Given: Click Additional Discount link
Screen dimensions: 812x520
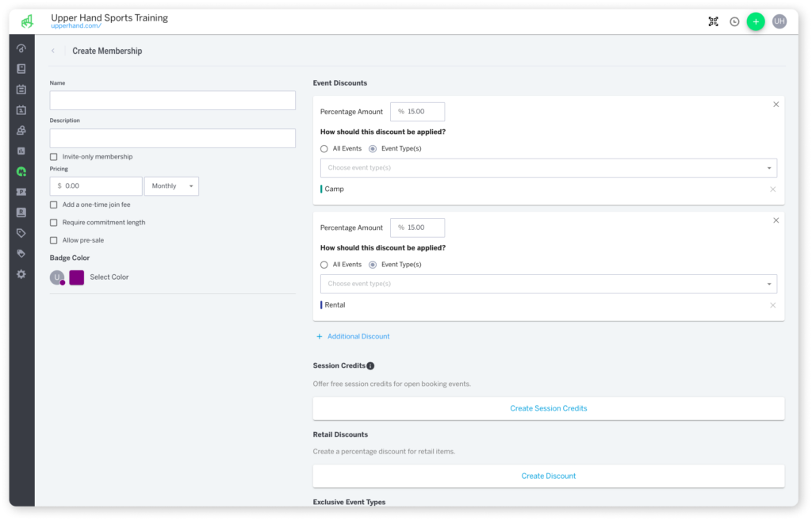Looking at the screenshot, I should [x=358, y=336].
